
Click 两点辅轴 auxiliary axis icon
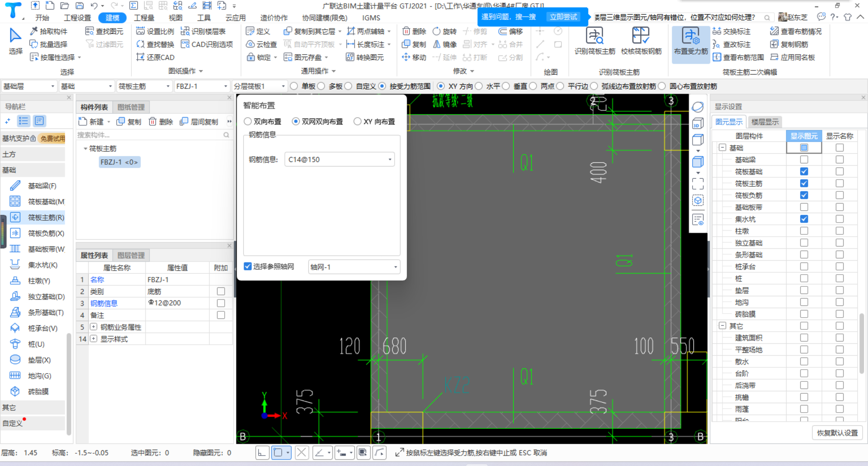(350, 31)
